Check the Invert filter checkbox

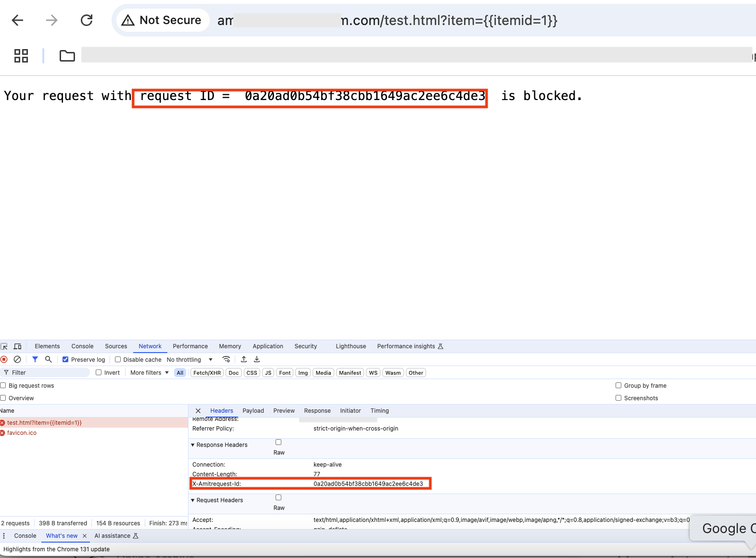pyautogui.click(x=99, y=372)
